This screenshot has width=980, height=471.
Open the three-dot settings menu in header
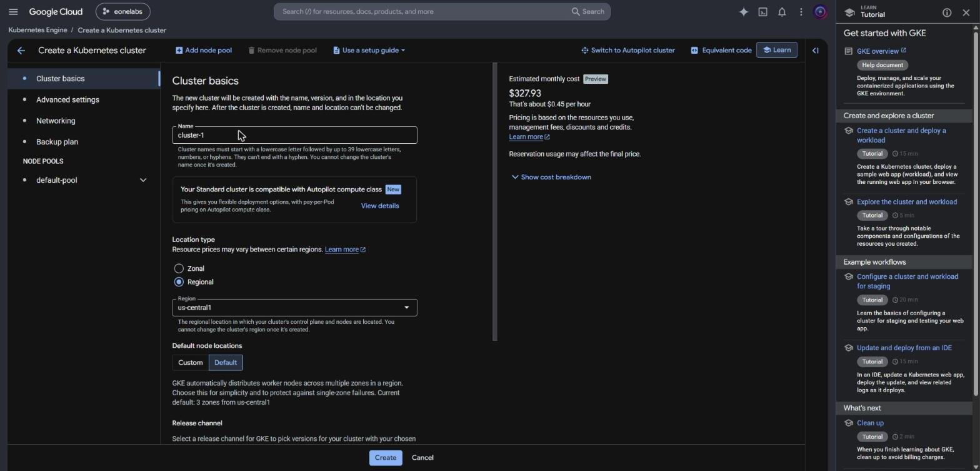[x=801, y=11]
